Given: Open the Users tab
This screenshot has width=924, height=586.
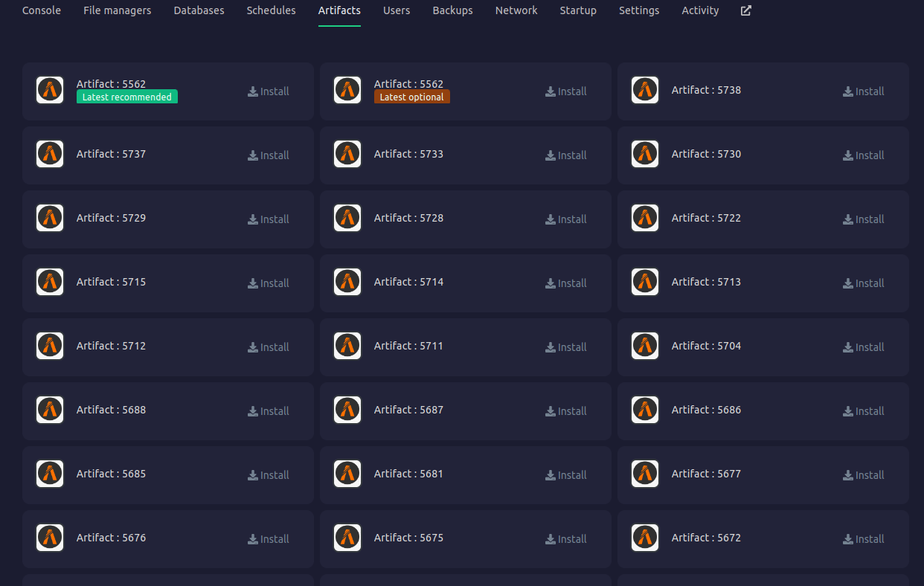Looking at the screenshot, I should coord(397,10).
